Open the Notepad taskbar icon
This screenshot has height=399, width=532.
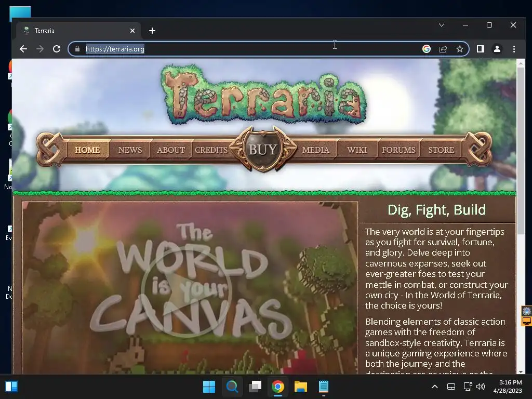[x=324, y=387]
